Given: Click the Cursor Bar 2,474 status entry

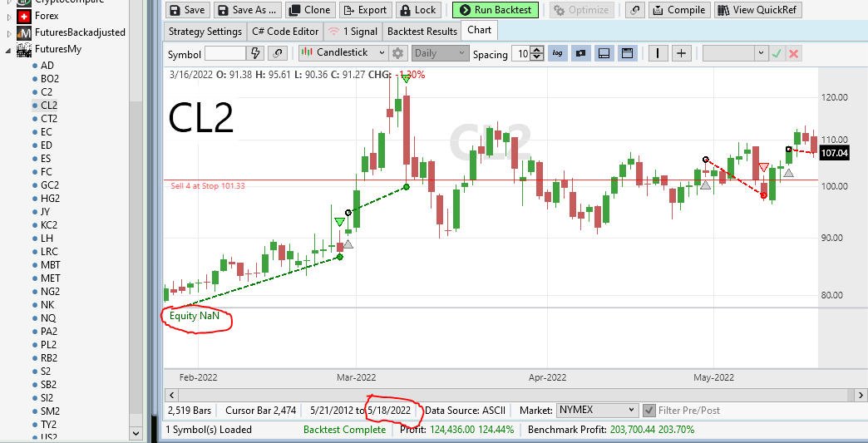Looking at the screenshot, I should (x=261, y=411).
